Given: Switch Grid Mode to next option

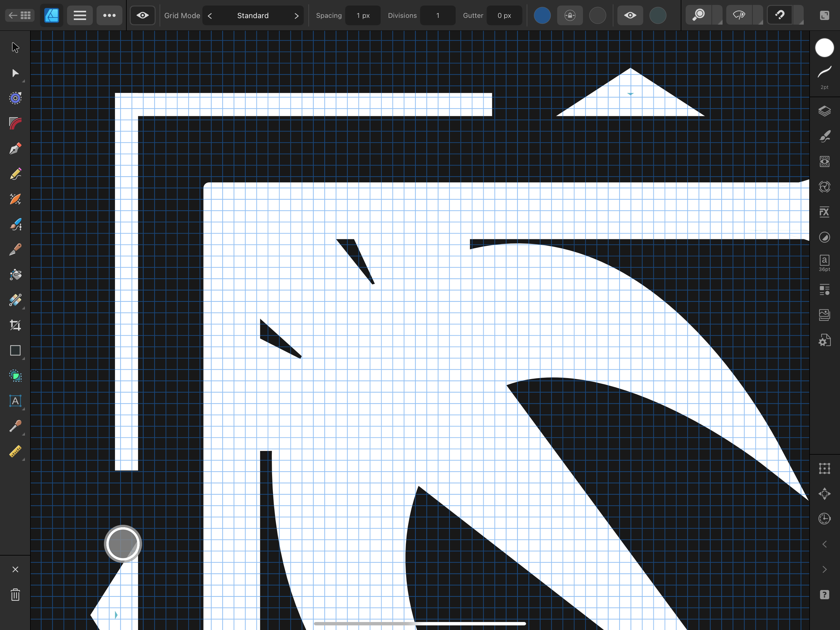Looking at the screenshot, I should point(296,16).
